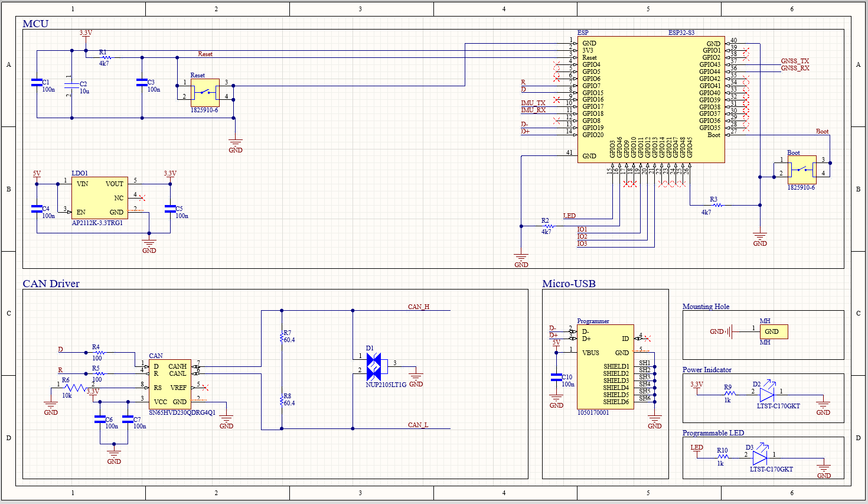Click the MCU section title text
The width and height of the screenshot is (868, 504).
35,24
